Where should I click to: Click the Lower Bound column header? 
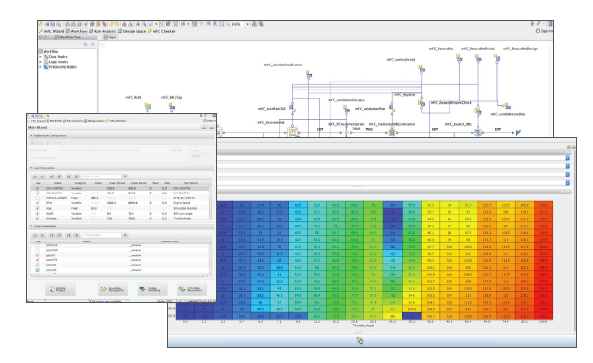116,183
